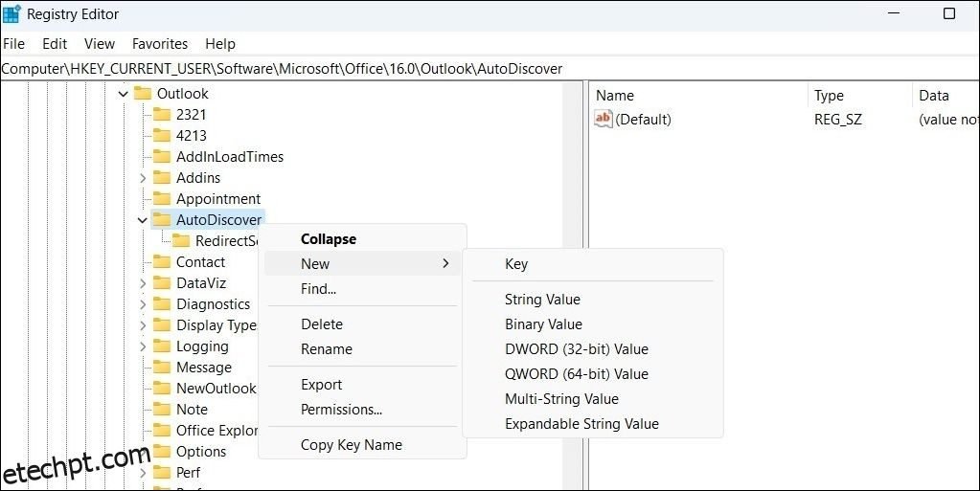980x491 pixels.
Task: Expand the Diagnostics key arrow
Action: [143, 304]
